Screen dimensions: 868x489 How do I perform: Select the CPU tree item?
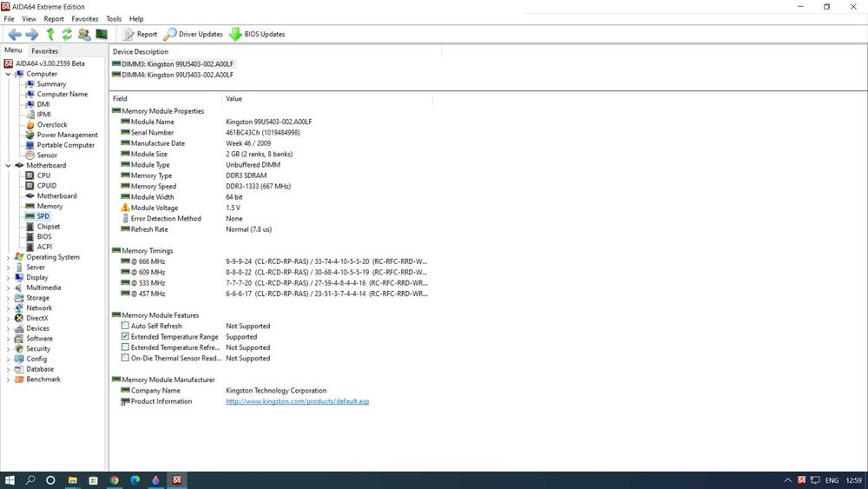[43, 175]
